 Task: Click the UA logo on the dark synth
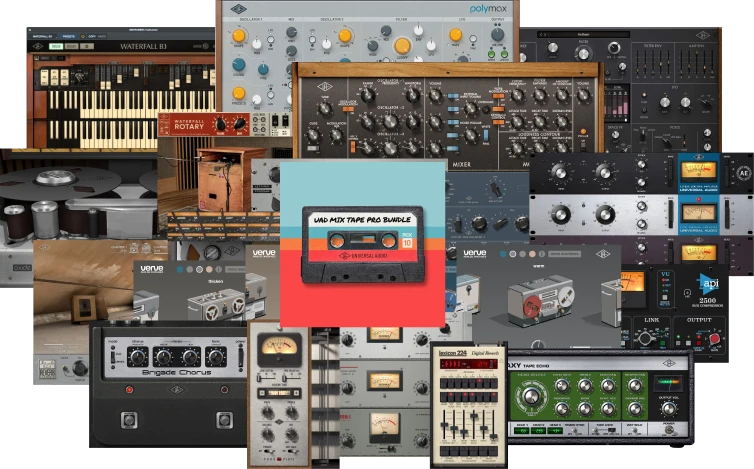click(x=703, y=36)
